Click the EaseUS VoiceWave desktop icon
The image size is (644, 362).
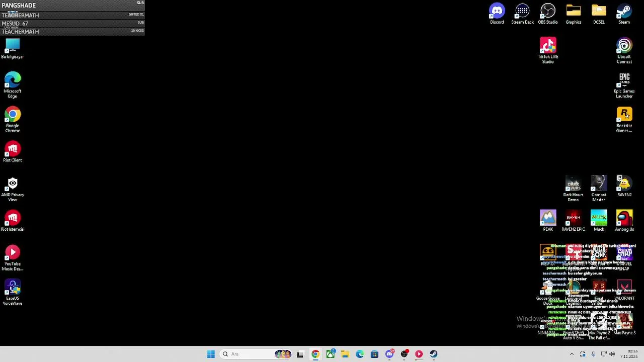(x=13, y=293)
